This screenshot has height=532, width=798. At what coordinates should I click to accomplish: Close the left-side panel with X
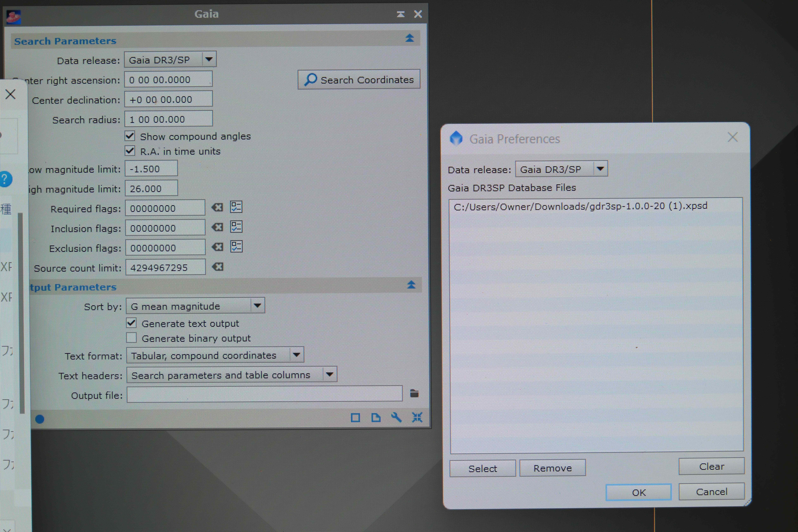point(11,94)
